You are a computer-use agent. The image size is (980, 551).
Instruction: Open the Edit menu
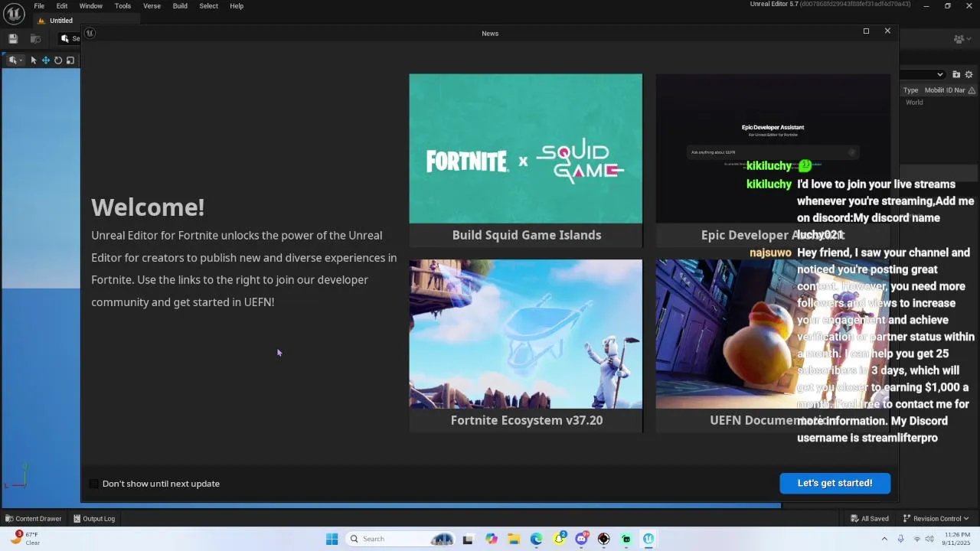coord(62,5)
